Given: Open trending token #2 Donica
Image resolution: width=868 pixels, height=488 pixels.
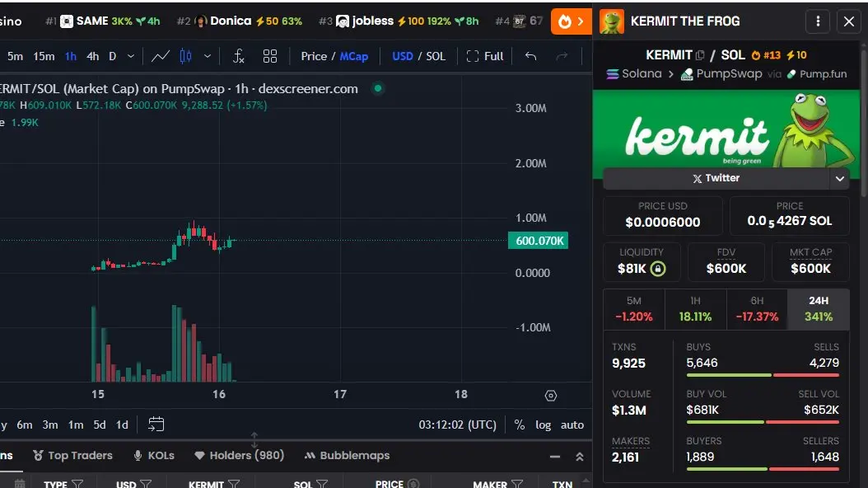Looking at the screenshot, I should tap(239, 21).
